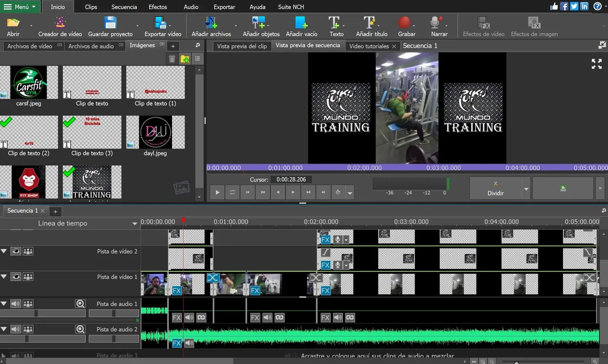Select the dayl.jpeg image thumbnail

pyautogui.click(x=155, y=132)
